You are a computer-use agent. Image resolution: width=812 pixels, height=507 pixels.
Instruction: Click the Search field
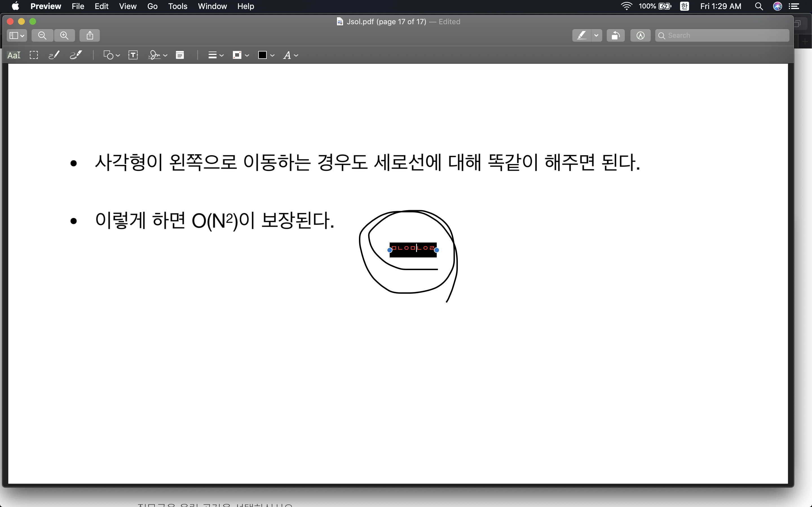coord(725,35)
